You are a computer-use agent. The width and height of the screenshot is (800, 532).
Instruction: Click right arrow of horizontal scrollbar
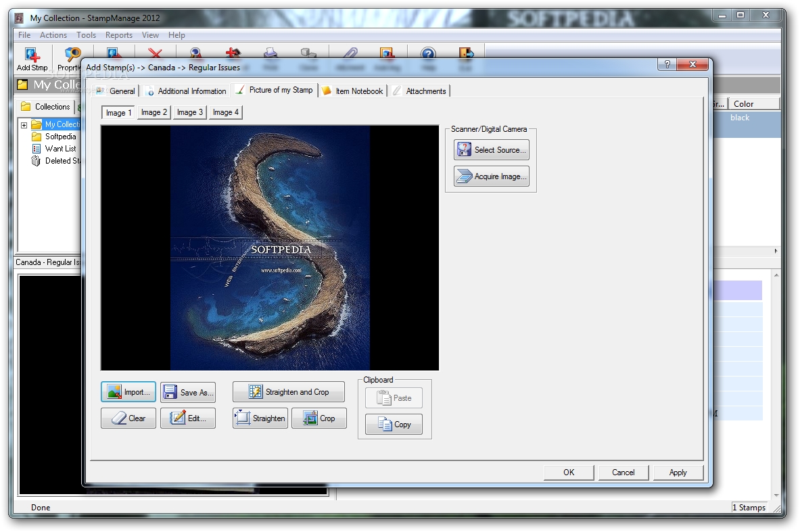(776, 251)
